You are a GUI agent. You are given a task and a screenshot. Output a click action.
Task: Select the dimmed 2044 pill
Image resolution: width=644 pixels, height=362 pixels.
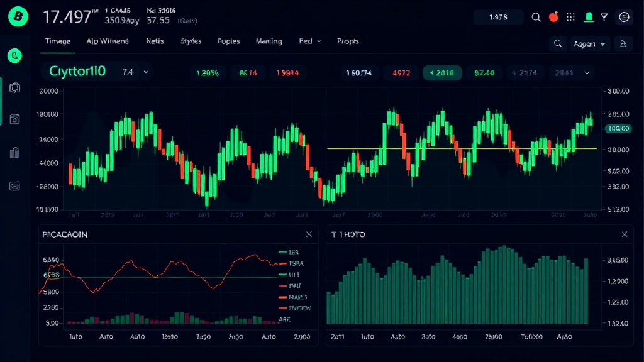564,73
